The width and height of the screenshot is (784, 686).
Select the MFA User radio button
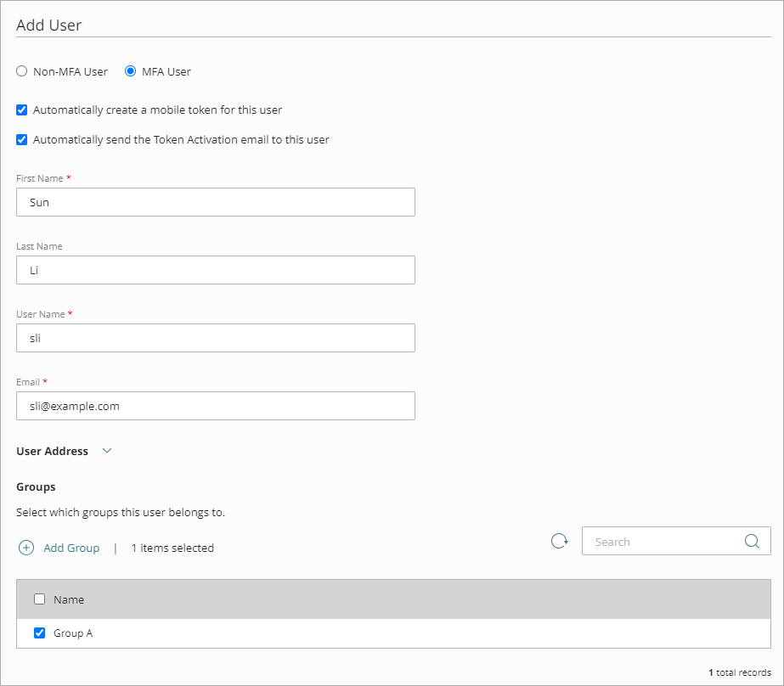coord(130,72)
